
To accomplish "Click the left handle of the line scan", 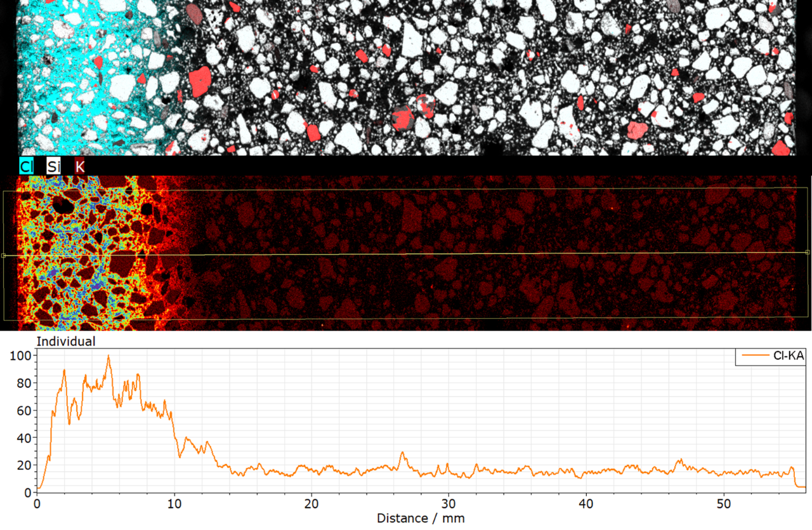I will click(x=4, y=256).
